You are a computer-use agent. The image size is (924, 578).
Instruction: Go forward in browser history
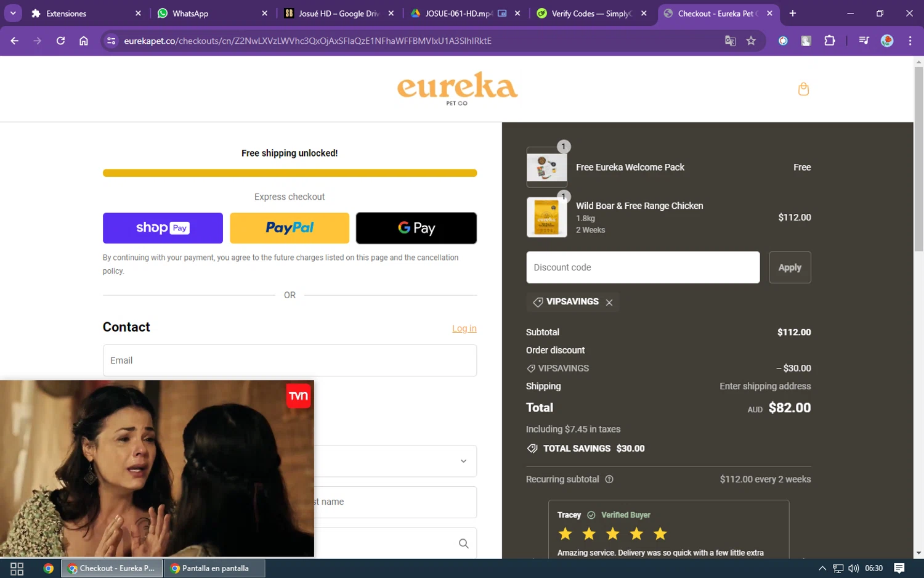[38, 41]
